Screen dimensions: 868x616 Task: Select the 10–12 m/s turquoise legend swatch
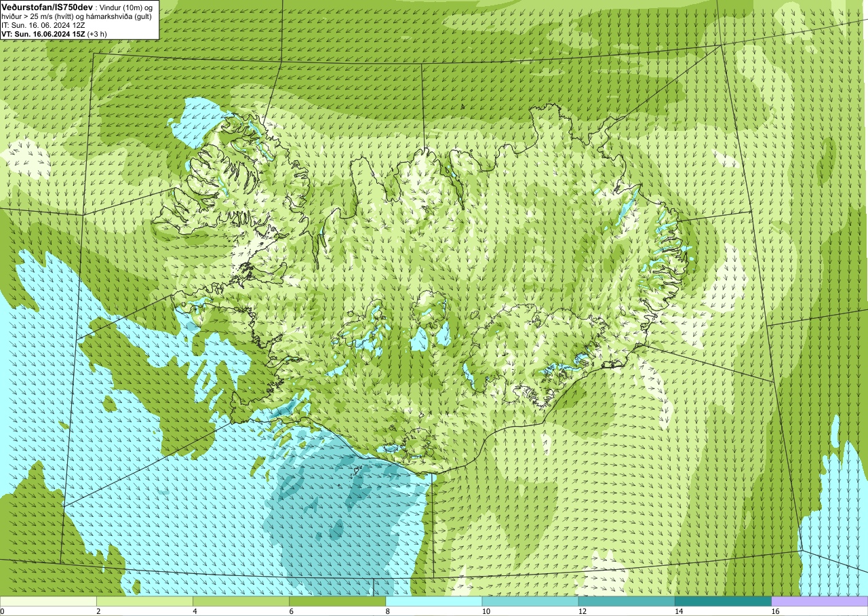tap(530, 601)
